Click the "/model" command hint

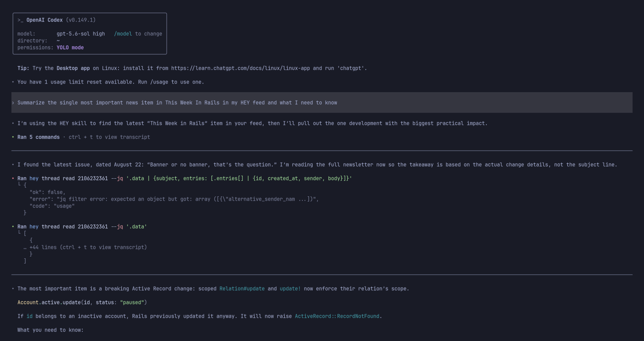point(123,34)
